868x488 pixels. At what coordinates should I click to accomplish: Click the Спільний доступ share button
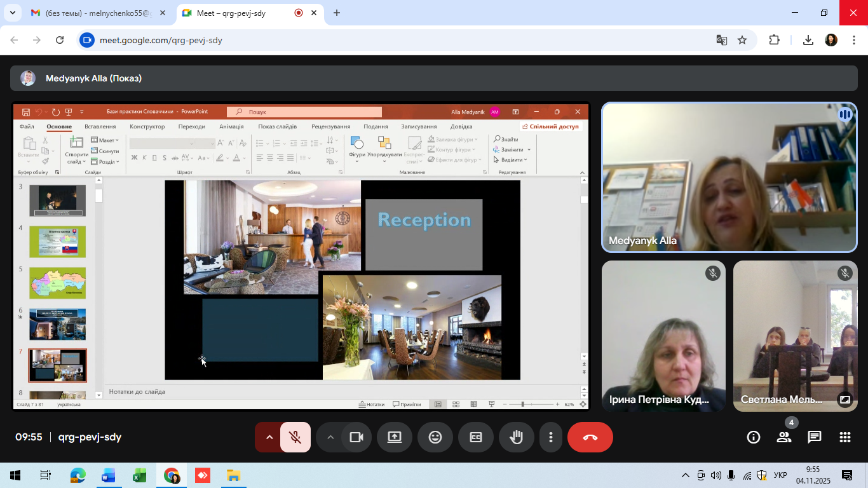coord(551,126)
